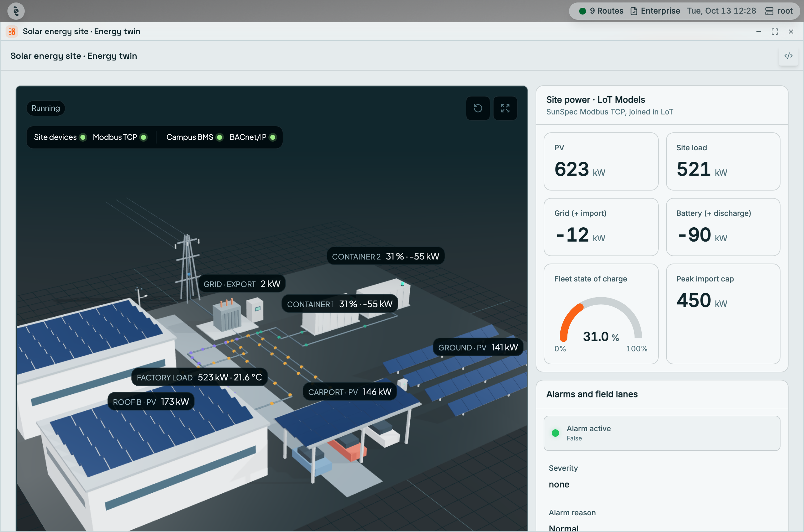Click the date and time in top bar
Screen dimensions: 804x532
pos(721,11)
